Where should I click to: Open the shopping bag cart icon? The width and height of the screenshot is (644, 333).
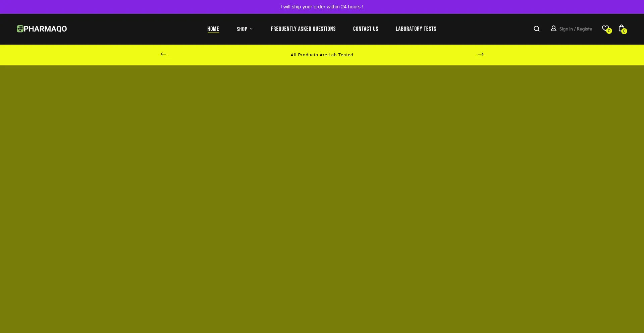pos(622,28)
